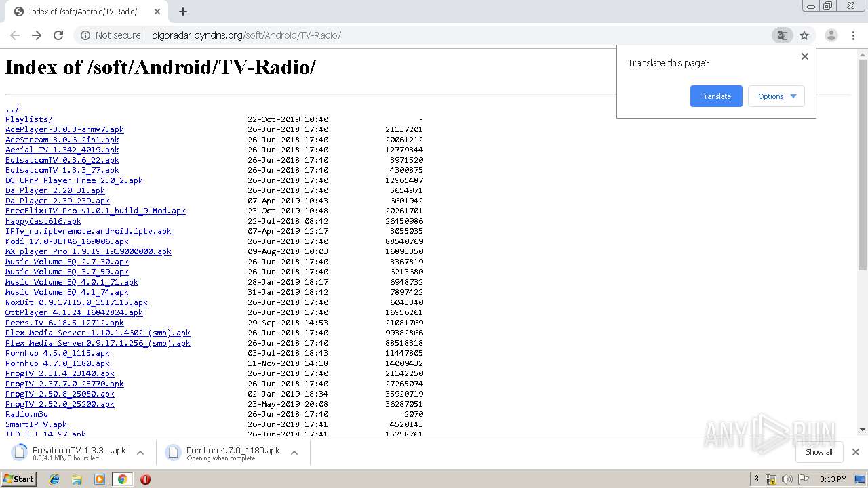Click ProgTV_2.31.4_23140.apk link
The width and height of the screenshot is (868, 488).
60,373
